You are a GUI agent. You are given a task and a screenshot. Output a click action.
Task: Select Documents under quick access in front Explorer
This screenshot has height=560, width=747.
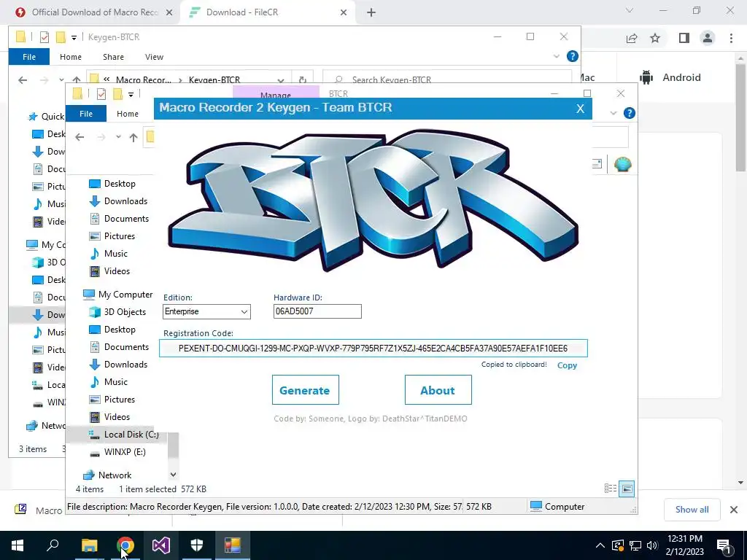126,219
